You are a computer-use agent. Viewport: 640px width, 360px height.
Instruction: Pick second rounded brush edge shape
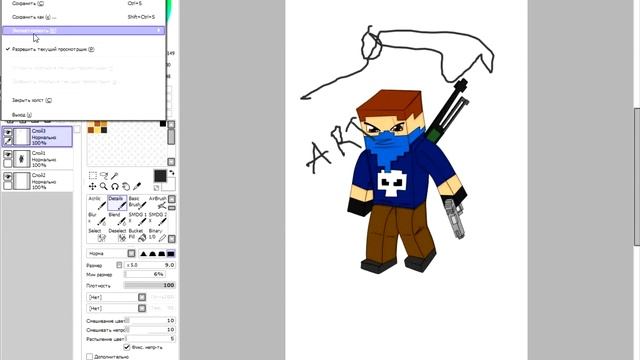click(x=152, y=253)
